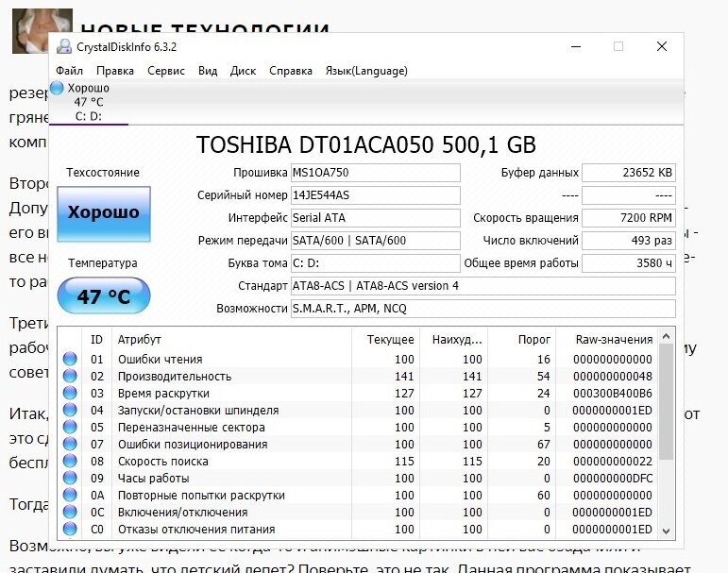Click status orb for 0A Повторные попытки раскрутки
The width and height of the screenshot is (728, 573).
[x=70, y=495]
